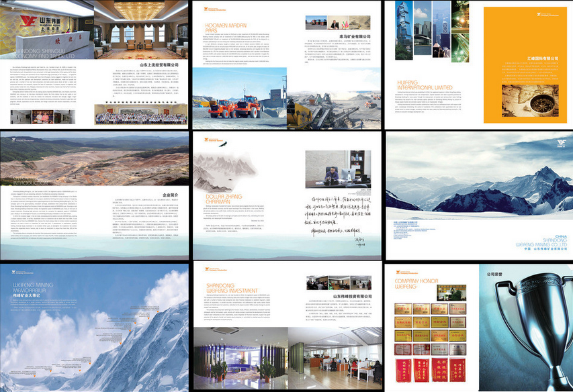Click the header logo on the COMPANY HONOR page
Image resolution: width=573 pixels, height=392 pixels.
click(408, 273)
